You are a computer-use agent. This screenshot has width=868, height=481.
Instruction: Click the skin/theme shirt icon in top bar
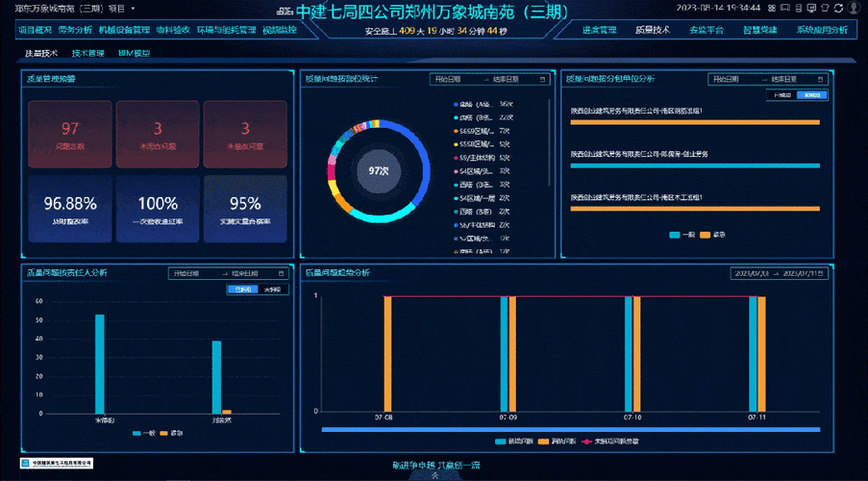825,8
